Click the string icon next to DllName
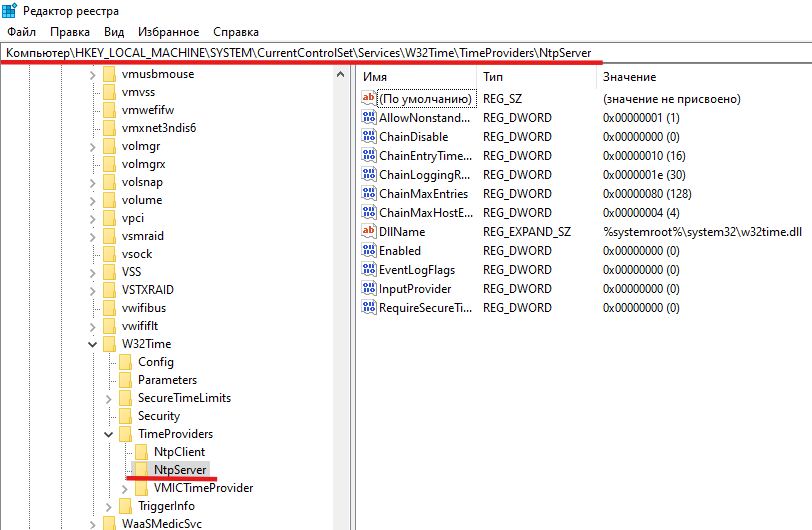 click(x=369, y=232)
